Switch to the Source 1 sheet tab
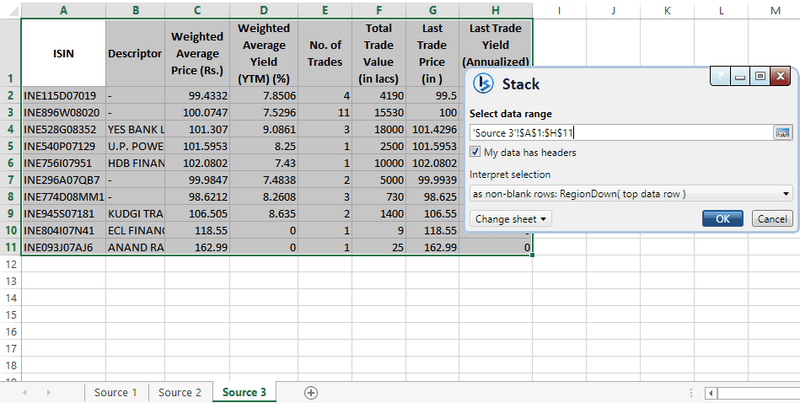Image resolution: width=800 pixels, height=403 pixels. click(x=116, y=392)
